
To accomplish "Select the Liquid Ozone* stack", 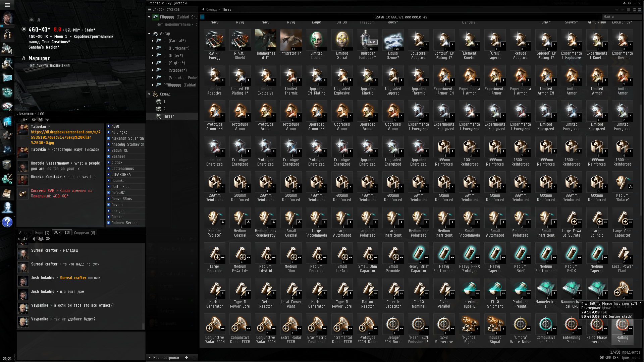I will pyautogui.click(x=393, y=44).
